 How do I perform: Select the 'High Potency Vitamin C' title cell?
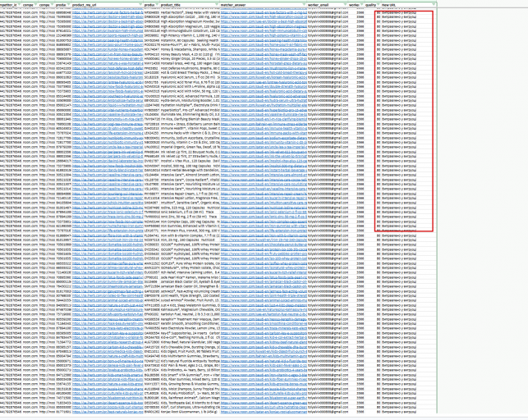click(x=191, y=35)
